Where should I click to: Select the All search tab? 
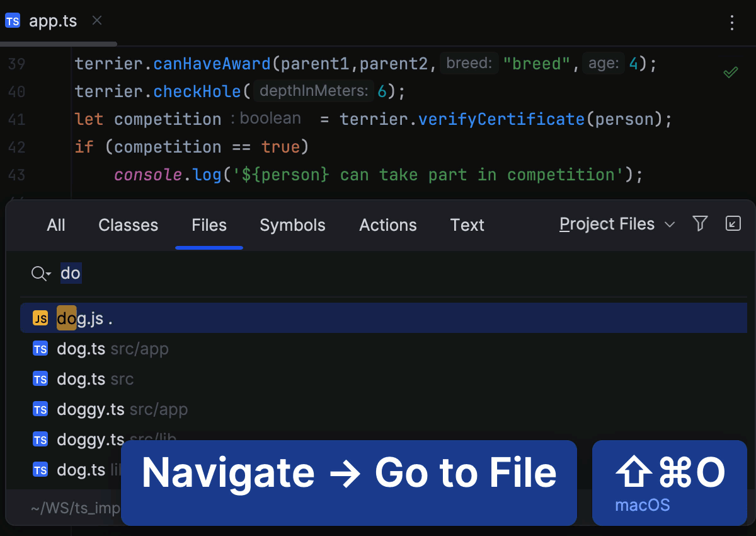pyautogui.click(x=56, y=225)
